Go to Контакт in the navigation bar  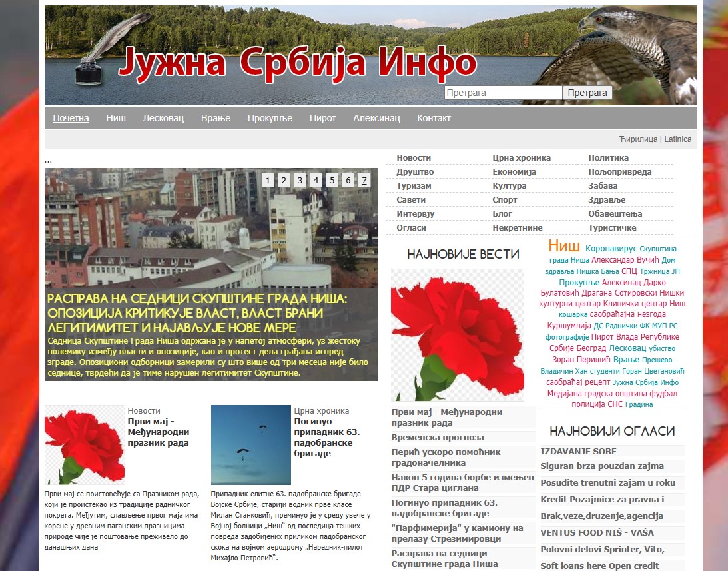click(434, 118)
